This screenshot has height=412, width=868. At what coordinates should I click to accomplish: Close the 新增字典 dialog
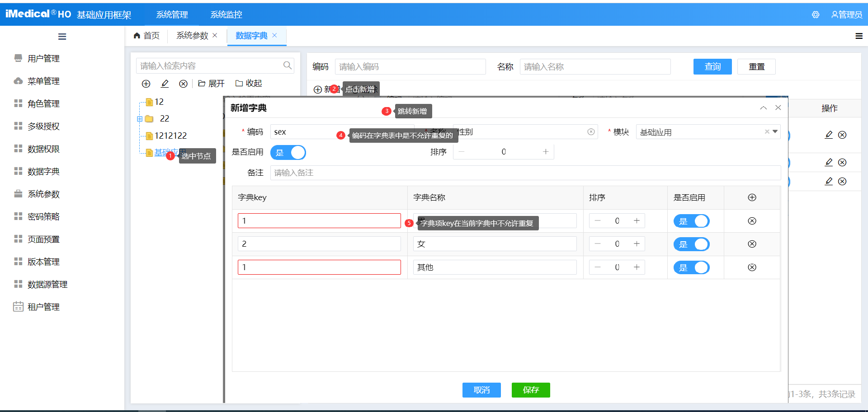pyautogui.click(x=778, y=108)
